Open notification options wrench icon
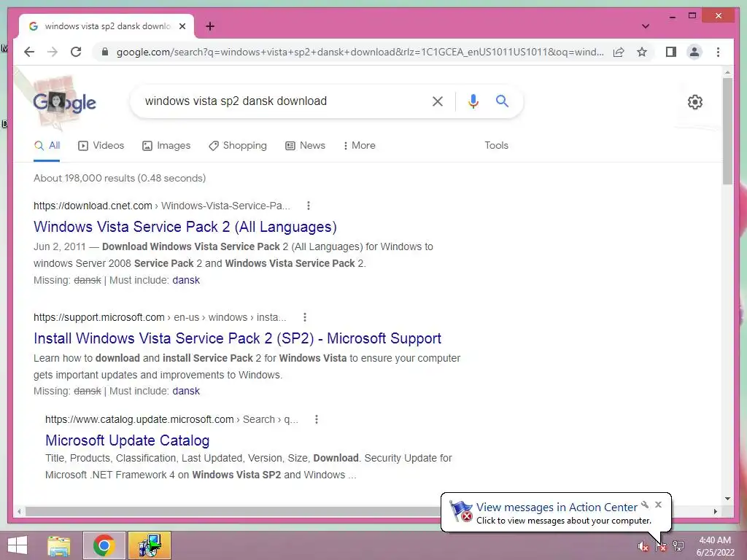 point(645,505)
